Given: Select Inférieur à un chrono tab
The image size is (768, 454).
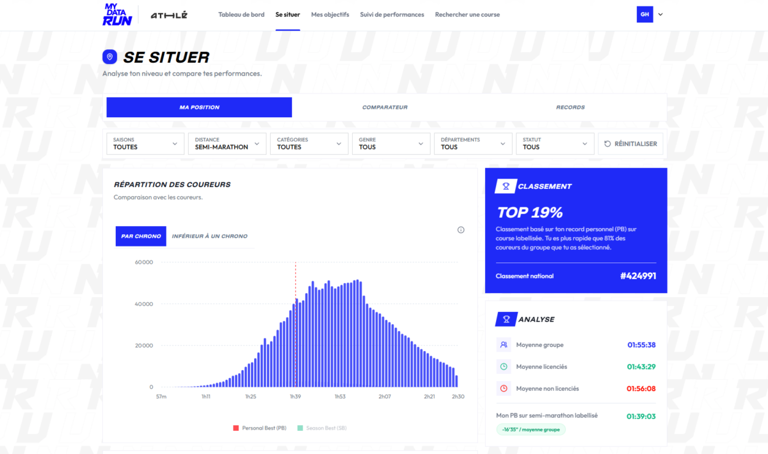Looking at the screenshot, I should coord(210,236).
